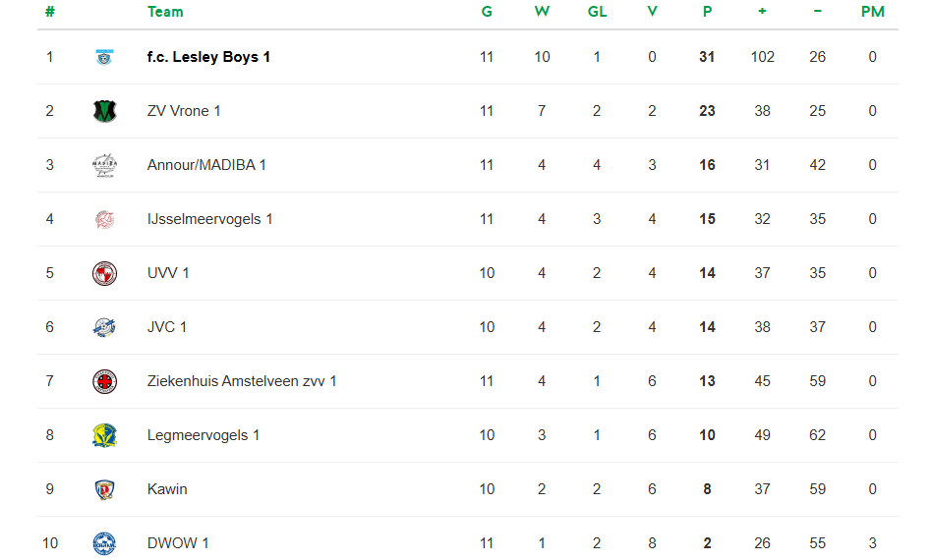Viewport: 932px width, 560px height.
Task: Click the f.c. Lesley Boys 1 club logo
Action: point(104,57)
